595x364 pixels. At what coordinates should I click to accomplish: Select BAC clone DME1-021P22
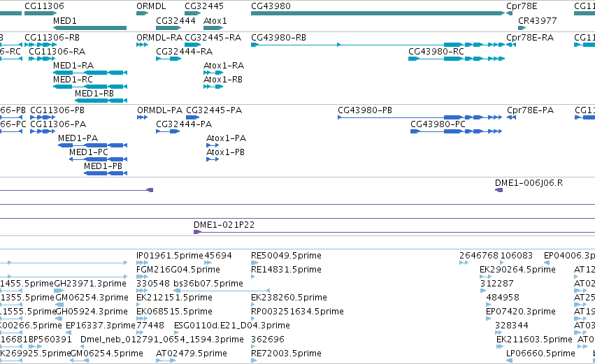click(x=394, y=232)
